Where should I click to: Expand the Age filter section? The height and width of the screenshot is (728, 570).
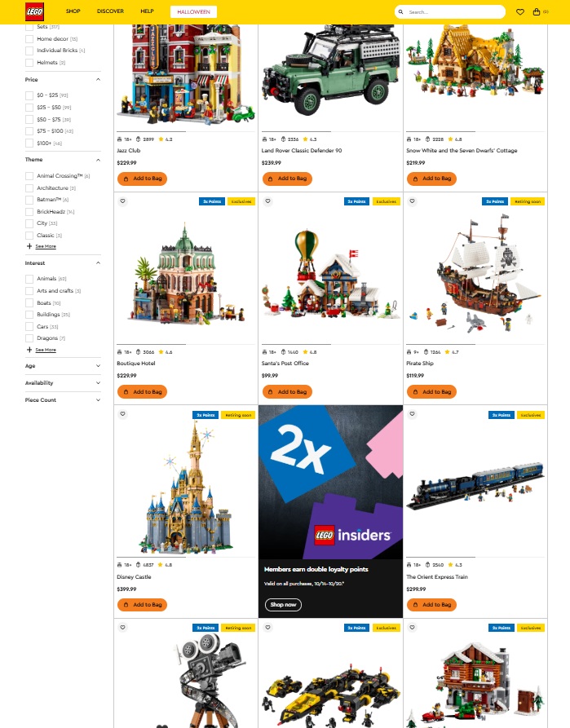[63, 366]
